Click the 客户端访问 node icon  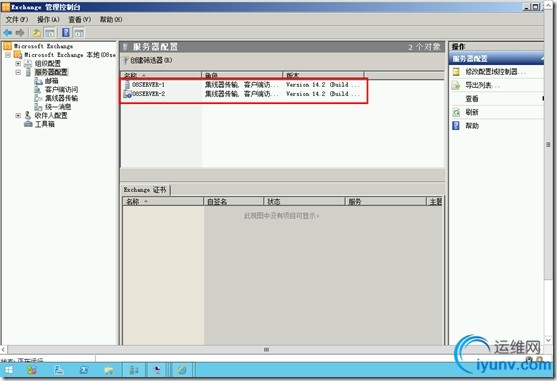click(38, 89)
